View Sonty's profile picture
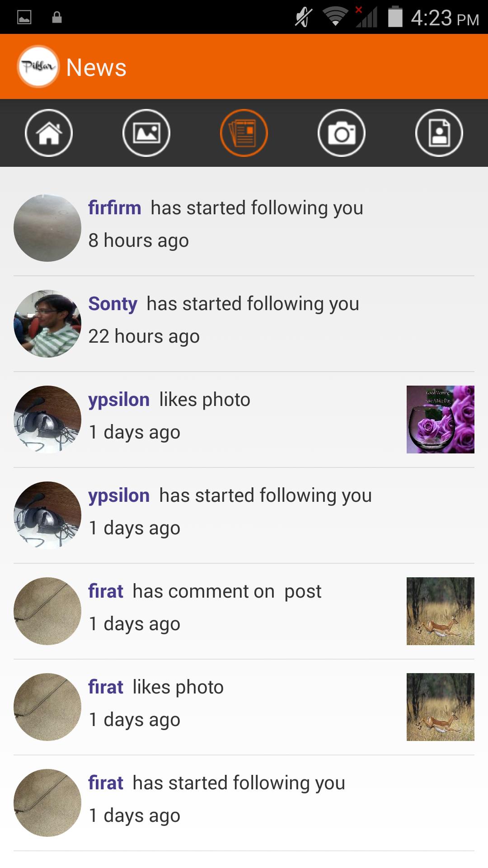 47,324
